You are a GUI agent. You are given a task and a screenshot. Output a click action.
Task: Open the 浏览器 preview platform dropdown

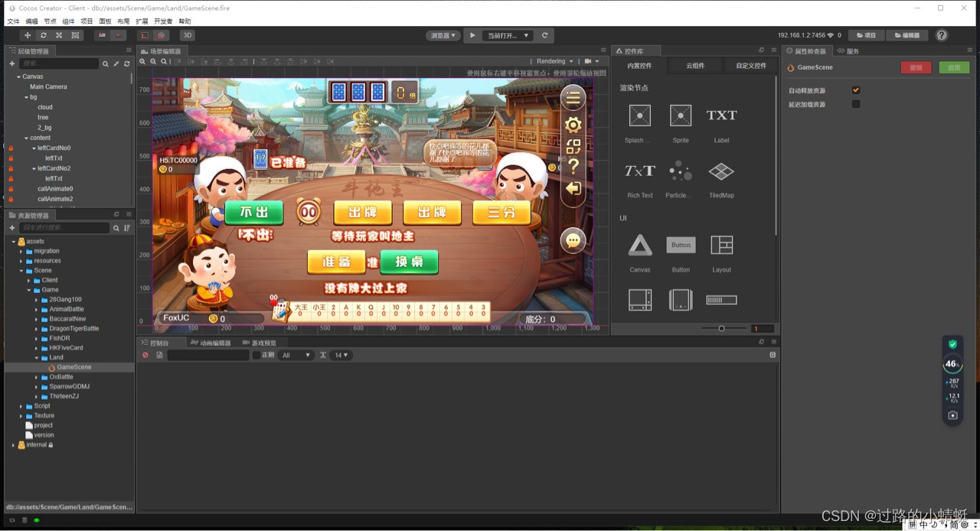coord(443,35)
